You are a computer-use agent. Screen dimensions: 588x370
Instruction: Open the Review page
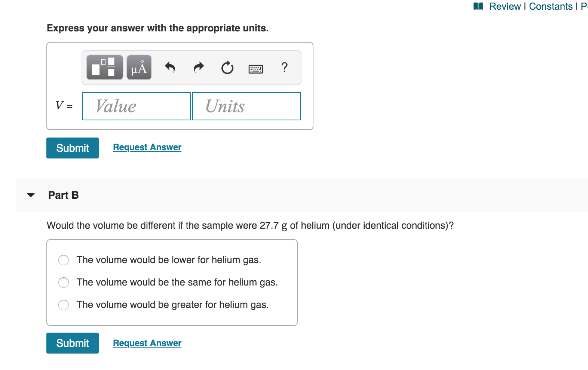coord(505,6)
